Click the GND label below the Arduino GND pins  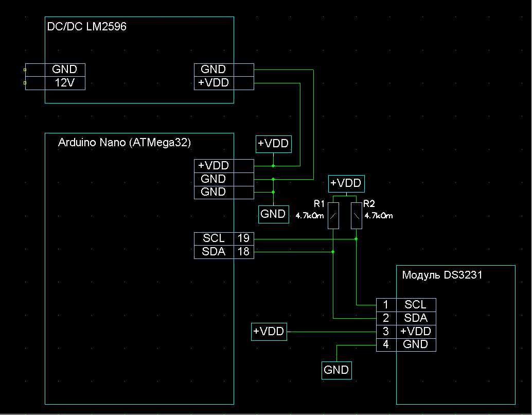(273, 214)
